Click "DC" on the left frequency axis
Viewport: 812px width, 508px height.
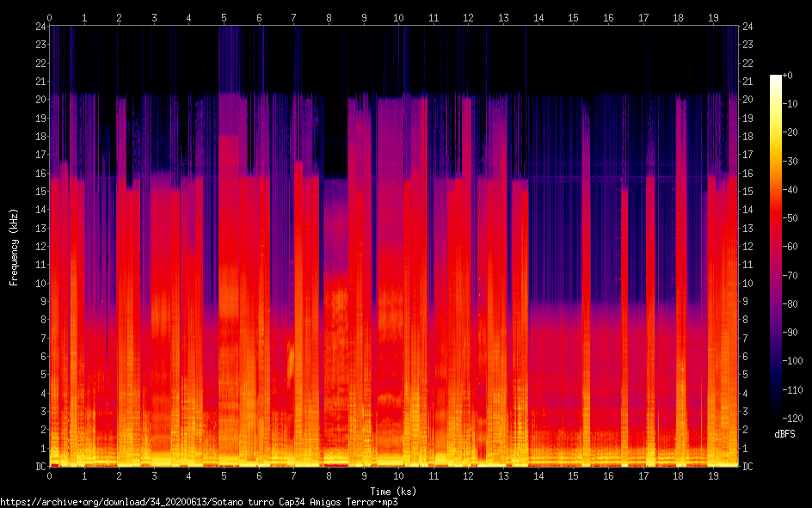(x=41, y=467)
